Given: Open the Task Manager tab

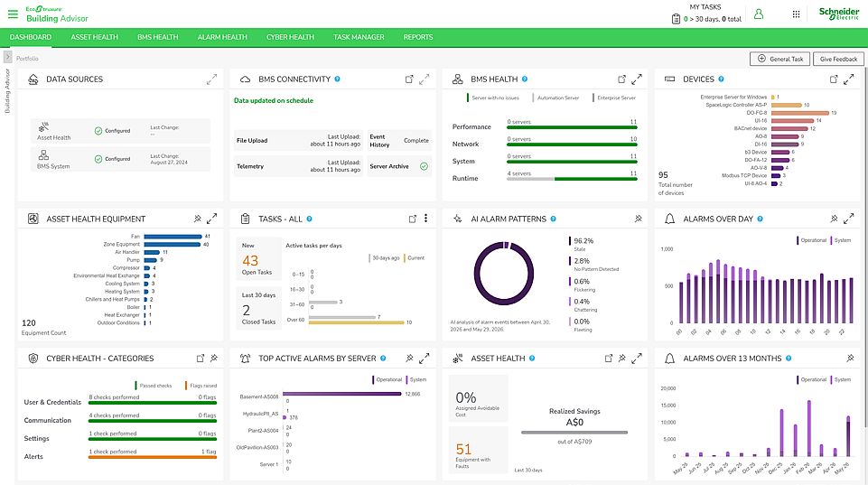Looking at the screenshot, I should [359, 37].
